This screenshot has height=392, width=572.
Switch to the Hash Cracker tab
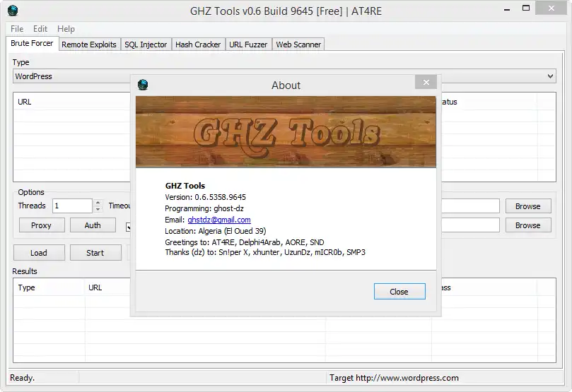(198, 44)
